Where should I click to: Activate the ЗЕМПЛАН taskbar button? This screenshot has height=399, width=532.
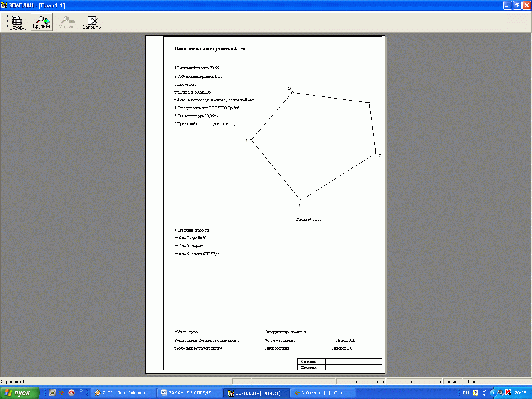(x=256, y=393)
